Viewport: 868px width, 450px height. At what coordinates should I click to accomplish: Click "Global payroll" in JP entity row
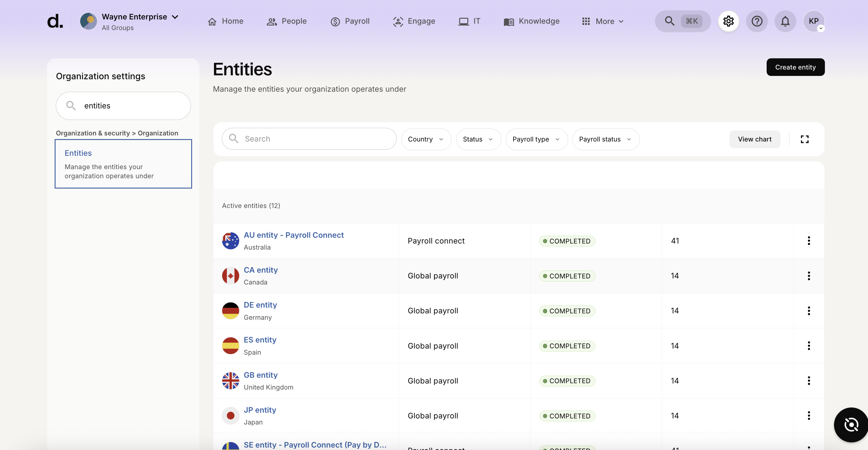433,416
